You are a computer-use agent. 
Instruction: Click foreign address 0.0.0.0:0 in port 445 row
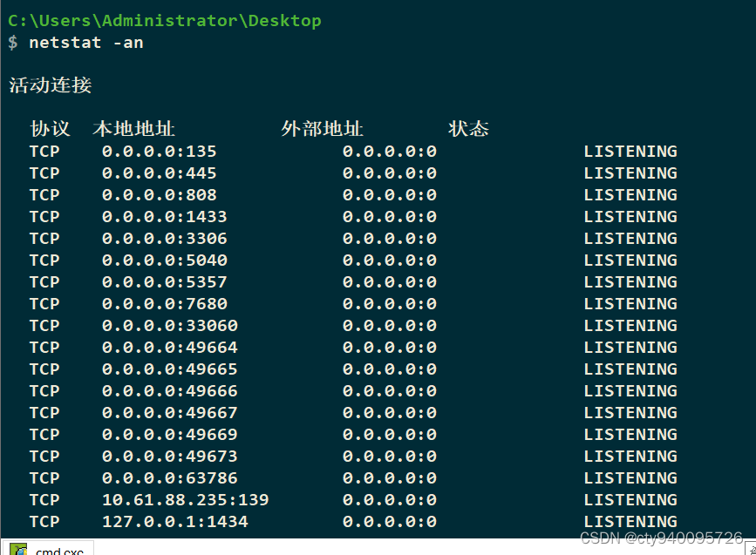coord(390,173)
